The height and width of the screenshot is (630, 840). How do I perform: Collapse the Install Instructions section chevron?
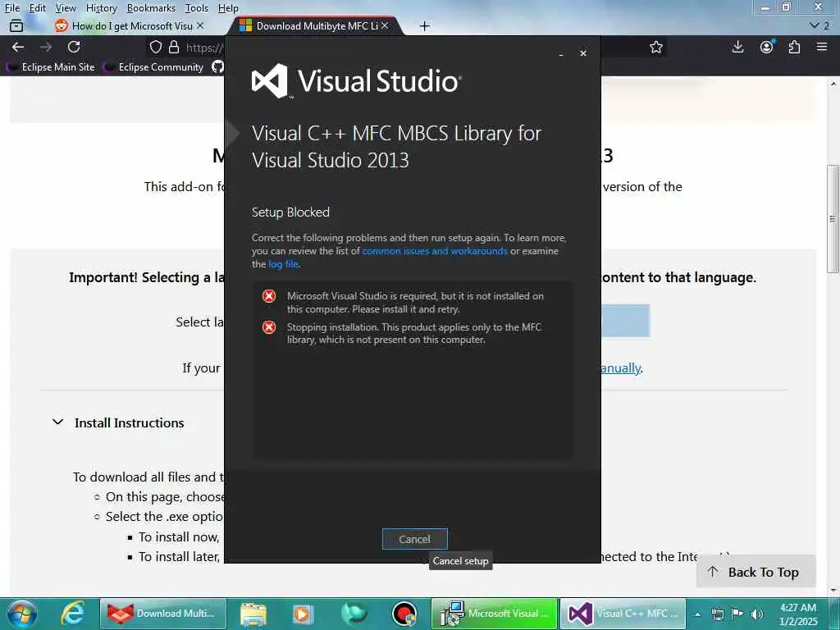pyautogui.click(x=58, y=422)
